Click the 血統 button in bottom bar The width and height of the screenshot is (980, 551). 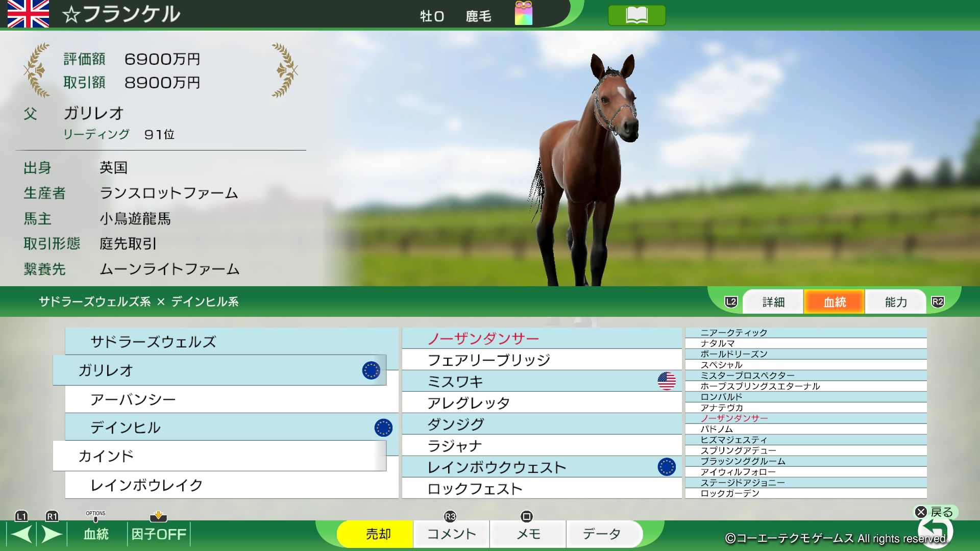(96, 534)
